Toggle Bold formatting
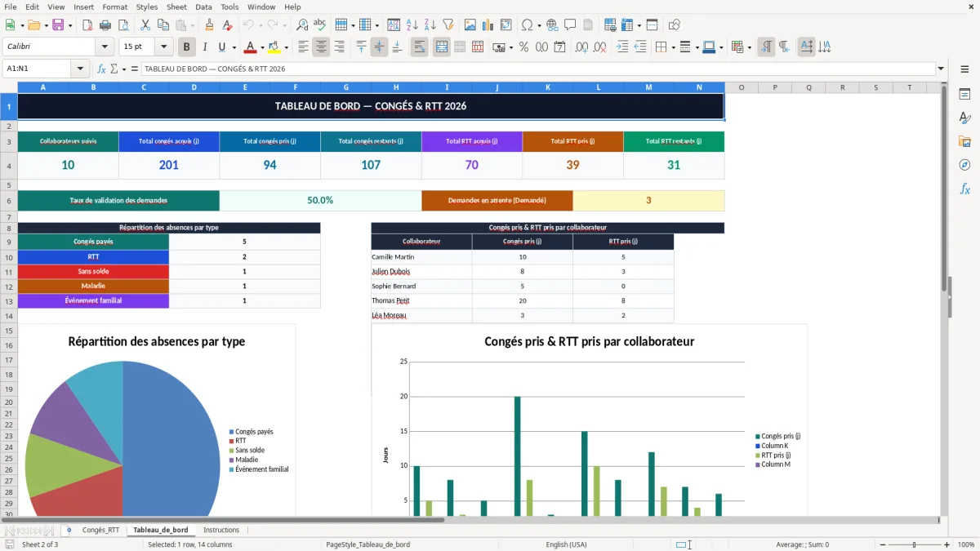The image size is (980, 551). tap(186, 47)
